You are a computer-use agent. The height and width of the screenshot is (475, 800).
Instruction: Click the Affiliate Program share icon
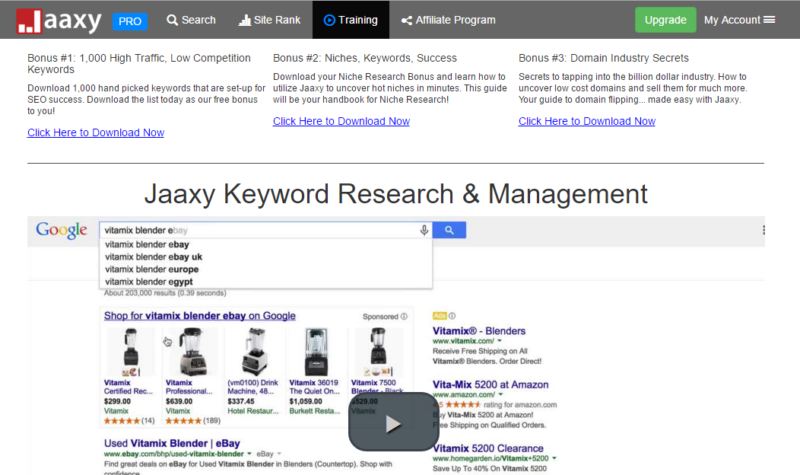[x=407, y=20]
